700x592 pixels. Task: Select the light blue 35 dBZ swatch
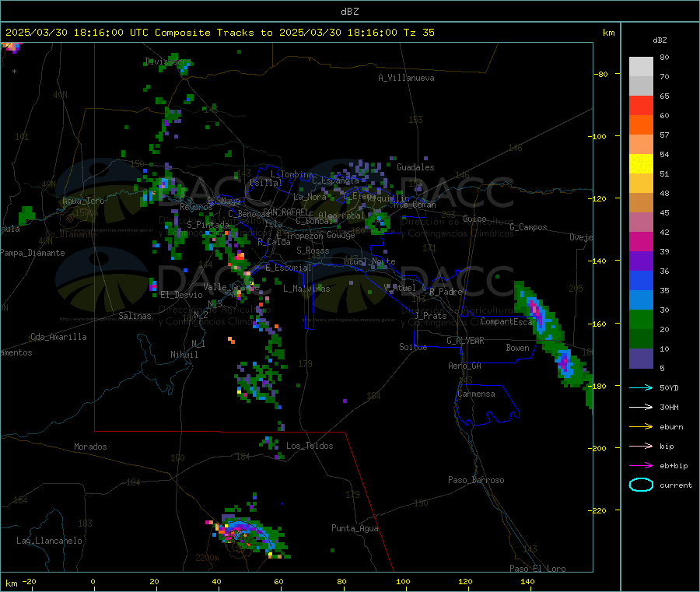(641, 300)
